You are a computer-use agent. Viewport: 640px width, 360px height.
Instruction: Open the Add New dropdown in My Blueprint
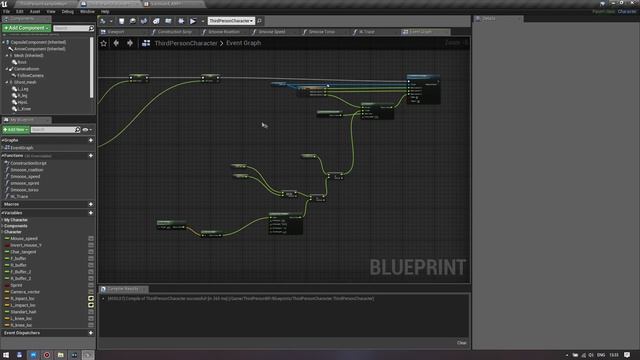(x=16, y=130)
